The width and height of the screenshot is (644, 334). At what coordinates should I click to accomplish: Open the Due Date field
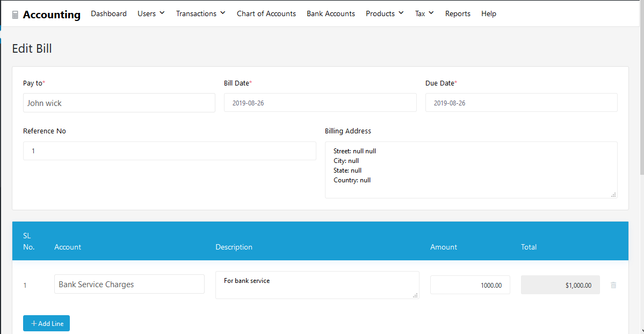point(521,103)
